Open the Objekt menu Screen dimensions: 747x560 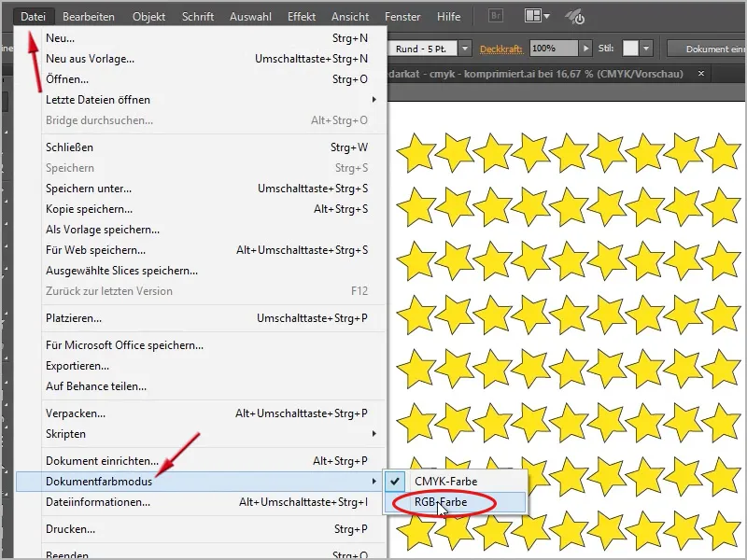tap(148, 17)
